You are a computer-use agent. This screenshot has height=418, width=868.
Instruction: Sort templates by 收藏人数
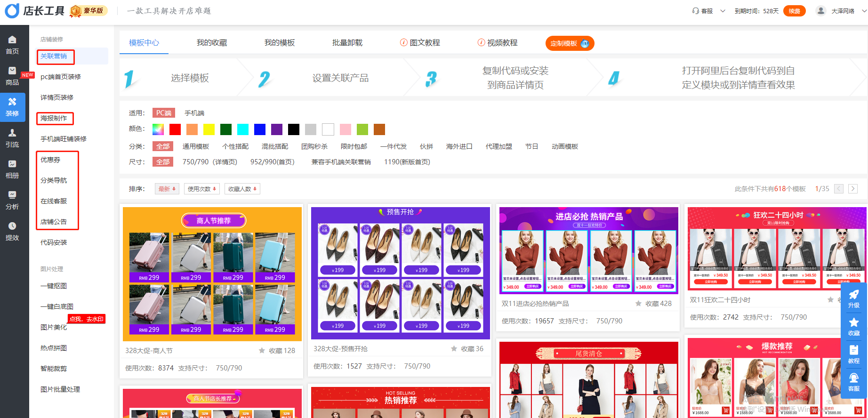click(242, 189)
